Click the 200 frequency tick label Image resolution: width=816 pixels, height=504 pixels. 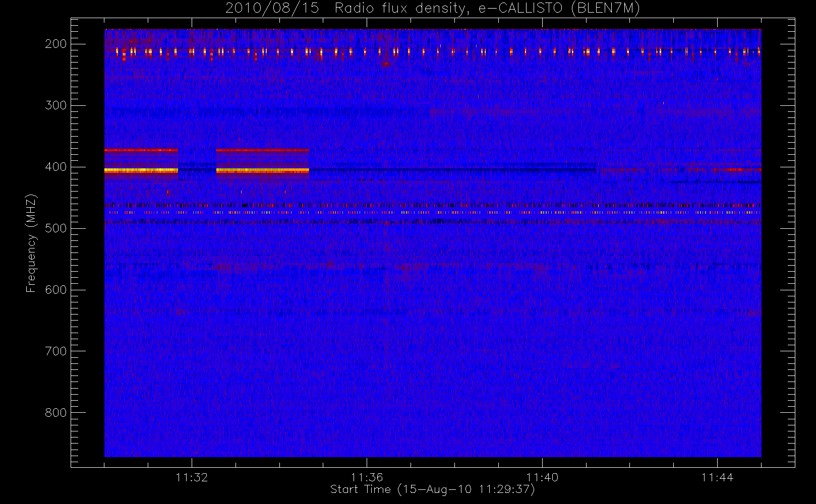55,44
